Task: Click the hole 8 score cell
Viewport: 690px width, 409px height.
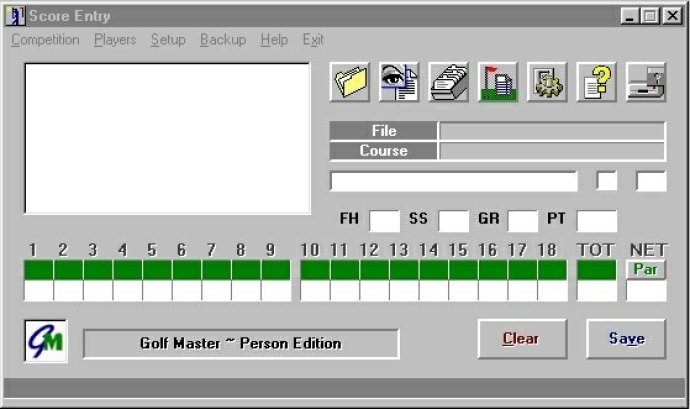Action: tap(246, 291)
